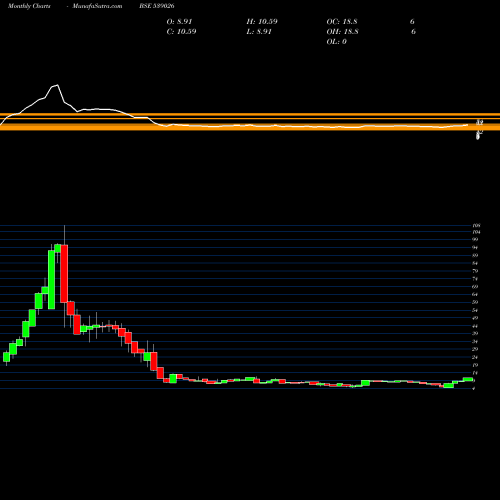Image resolution: width=500 pixels, height=500 pixels.
Task: Click the 34 price axis label
Action: coord(475,342)
